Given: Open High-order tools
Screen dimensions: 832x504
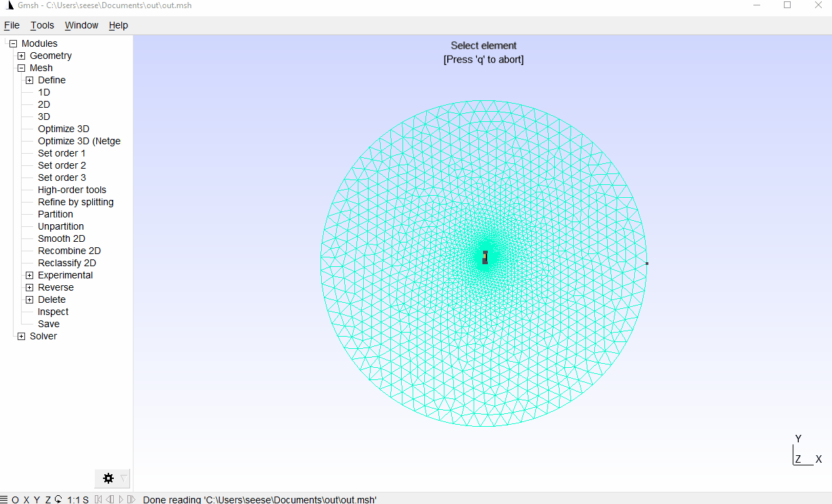Looking at the screenshot, I should pyautogui.click(x=72, y=190).
